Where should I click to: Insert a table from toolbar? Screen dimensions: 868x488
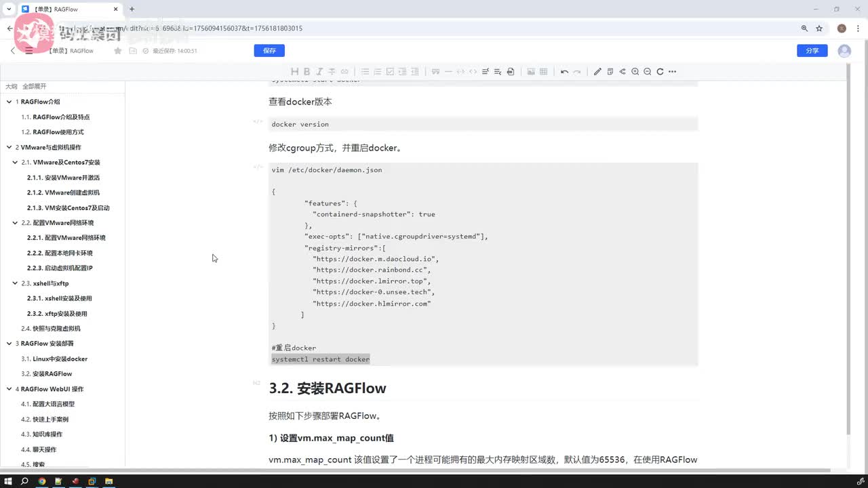point(543,72)
